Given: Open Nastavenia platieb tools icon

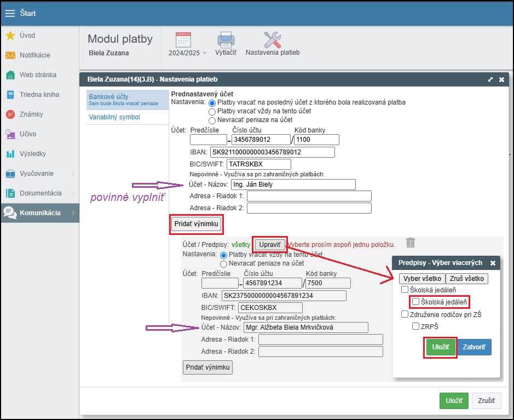Looking at the screenshot, I should pos(272,41).
